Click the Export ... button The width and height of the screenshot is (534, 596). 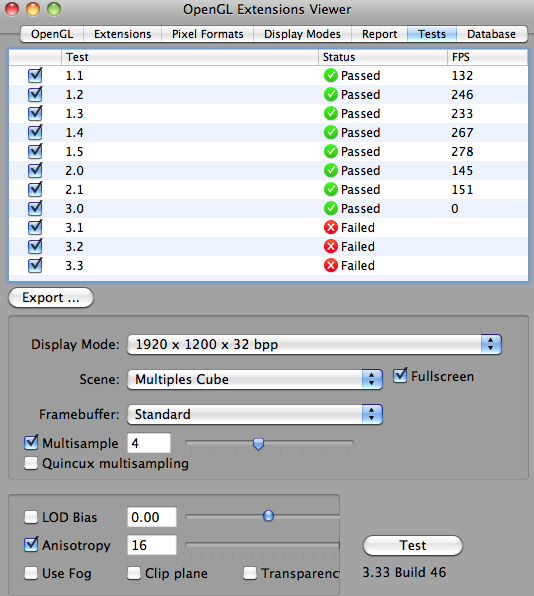point(51,298)
